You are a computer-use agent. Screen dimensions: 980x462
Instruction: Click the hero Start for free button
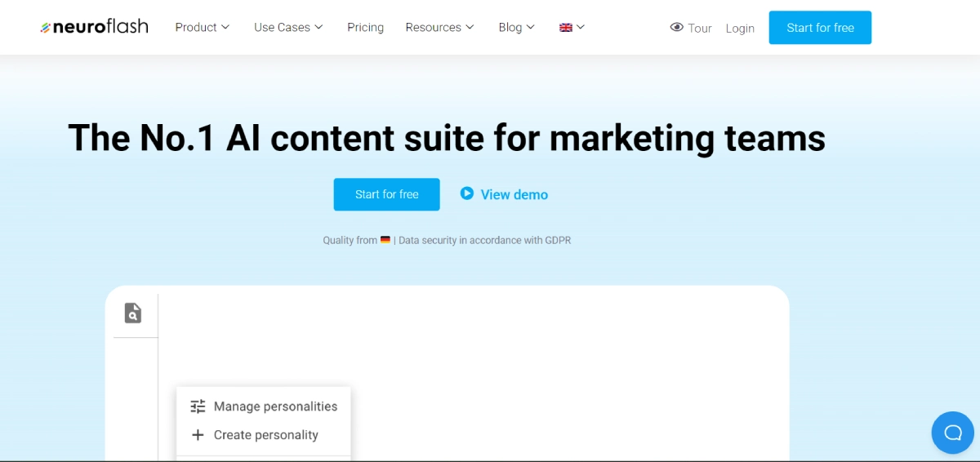tap(386, 194)
